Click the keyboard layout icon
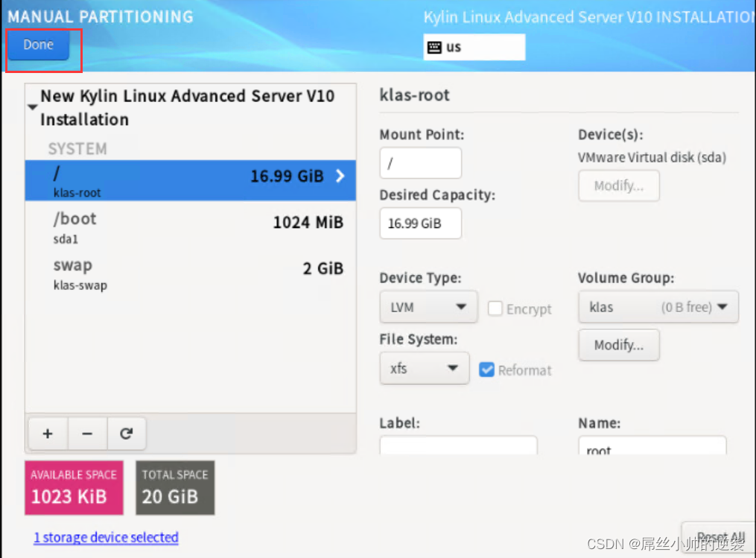 pos(434,48)
